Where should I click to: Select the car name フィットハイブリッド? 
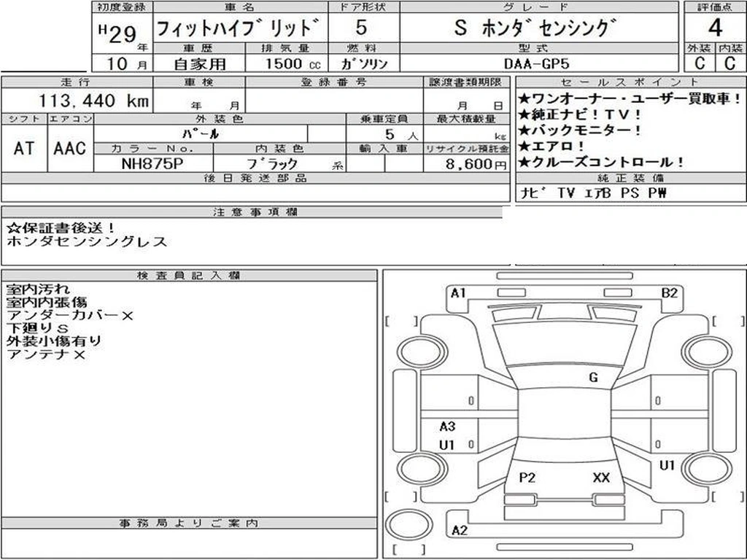[x=237, y=28]
